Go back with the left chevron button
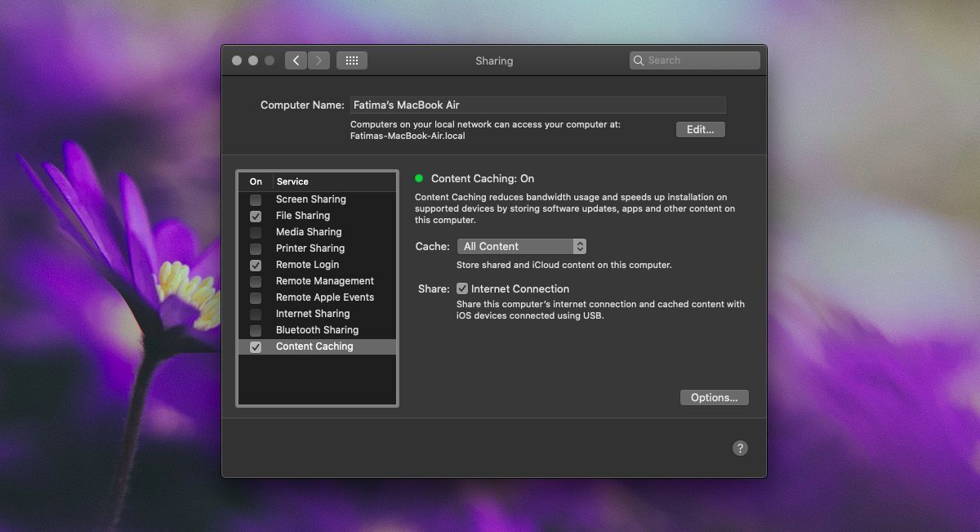980x532 pixels. (x=296, y=60)
